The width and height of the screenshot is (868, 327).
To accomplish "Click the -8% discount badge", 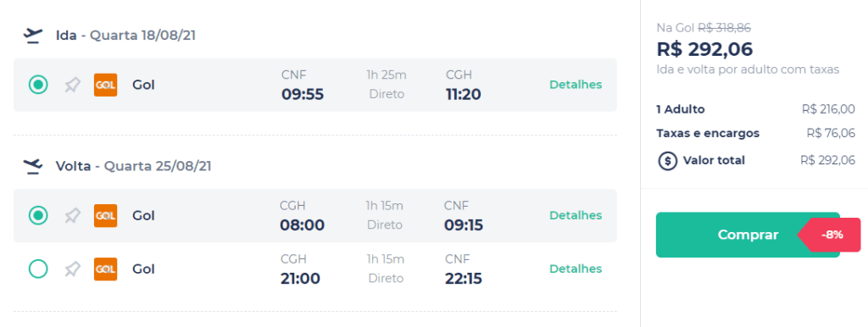I will [x=829, y=235].
